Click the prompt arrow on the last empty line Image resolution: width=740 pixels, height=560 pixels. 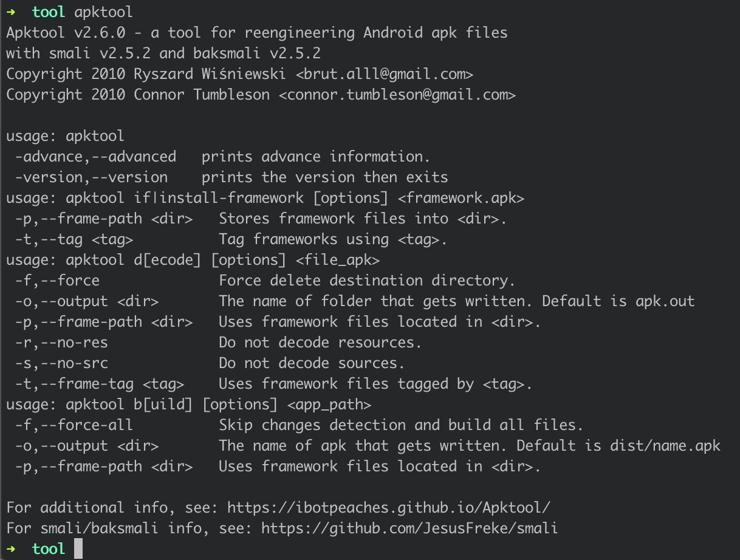pyautogui.click(x=11, y=549)
